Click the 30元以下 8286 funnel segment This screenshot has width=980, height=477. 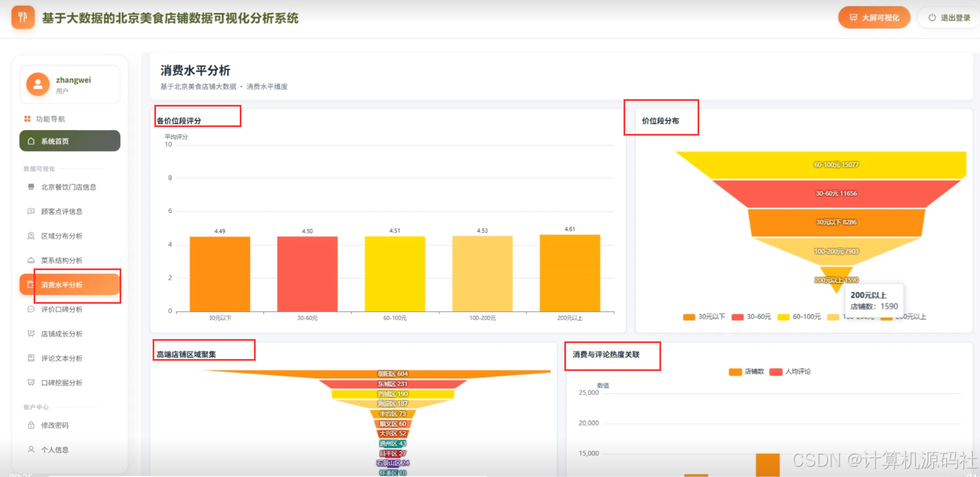point(836,223)
